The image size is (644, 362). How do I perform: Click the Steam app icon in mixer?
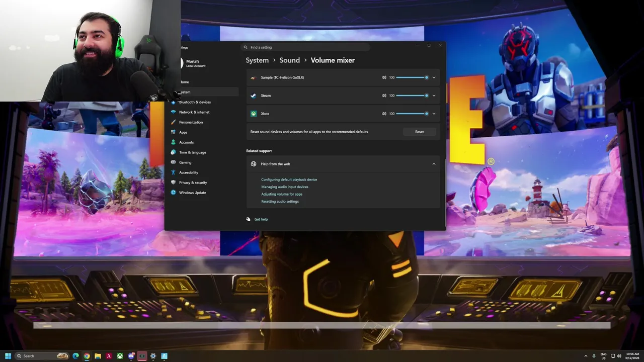[254, 96]
